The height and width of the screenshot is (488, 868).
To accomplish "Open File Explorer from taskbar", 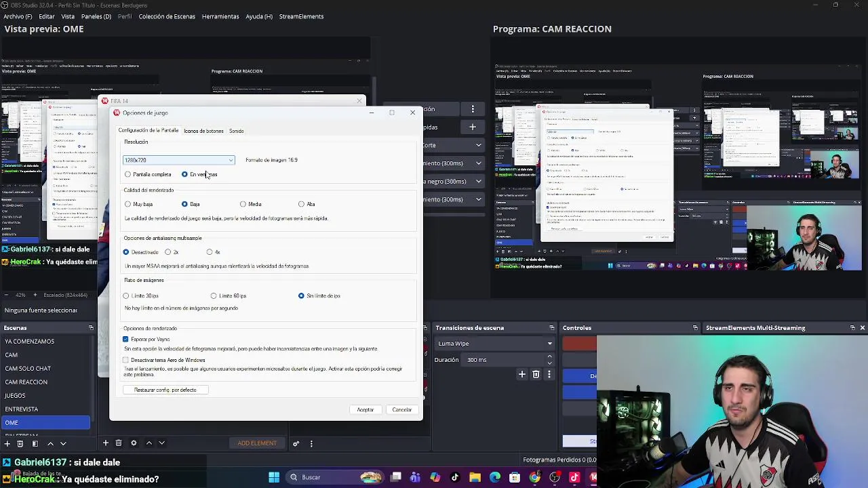I will click(x=475, y=477).
